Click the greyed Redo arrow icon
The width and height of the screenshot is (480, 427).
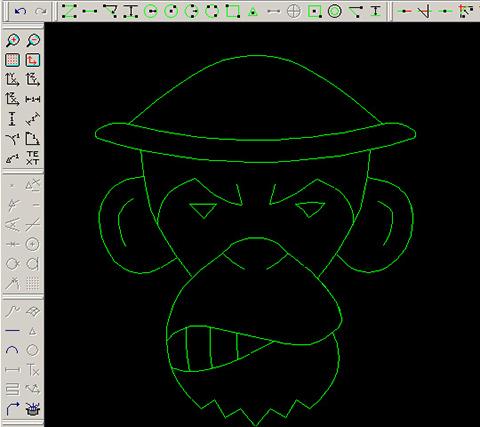point(41,11)
